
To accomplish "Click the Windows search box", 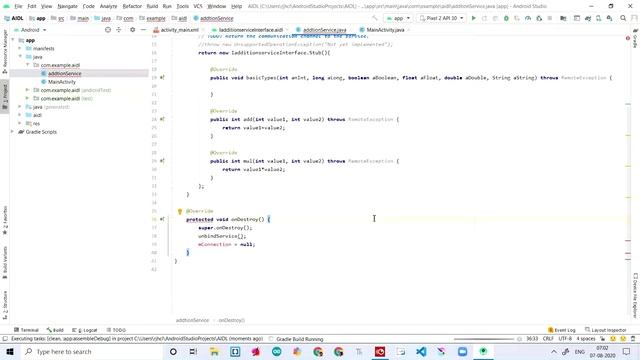I will point(92,351).
